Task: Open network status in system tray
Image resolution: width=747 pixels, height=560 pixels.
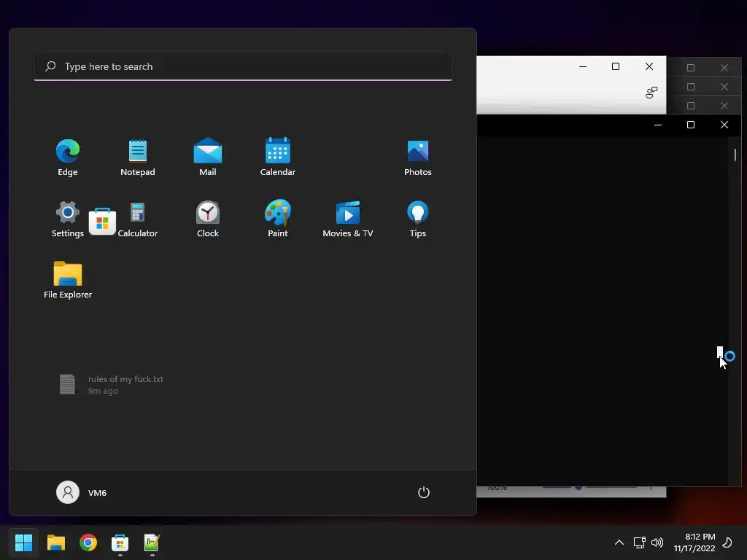Action: (x=639, y=542)
